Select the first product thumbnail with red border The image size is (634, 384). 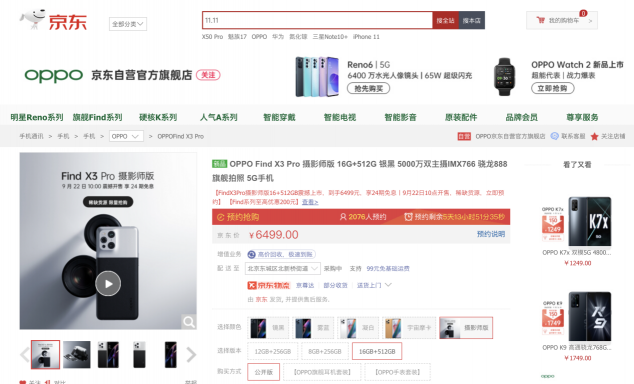click(45, 354)
